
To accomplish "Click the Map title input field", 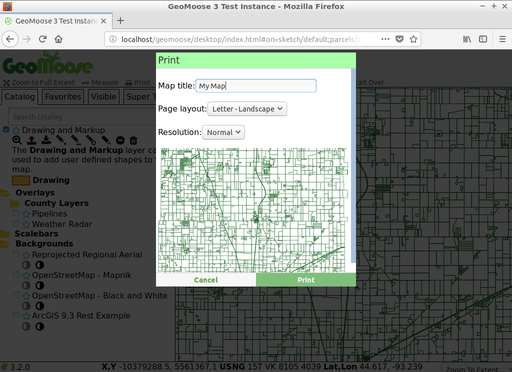I will (x=256, y=86).
